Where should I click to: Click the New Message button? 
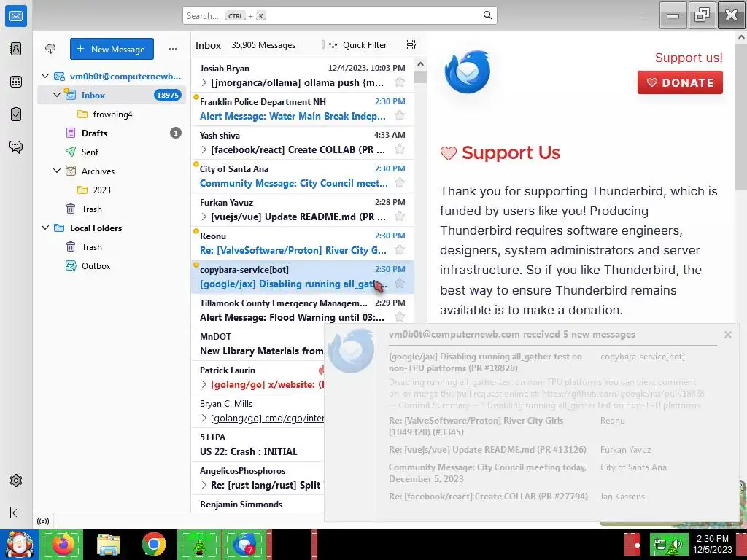pyautogui.click(x=112, y=49)
